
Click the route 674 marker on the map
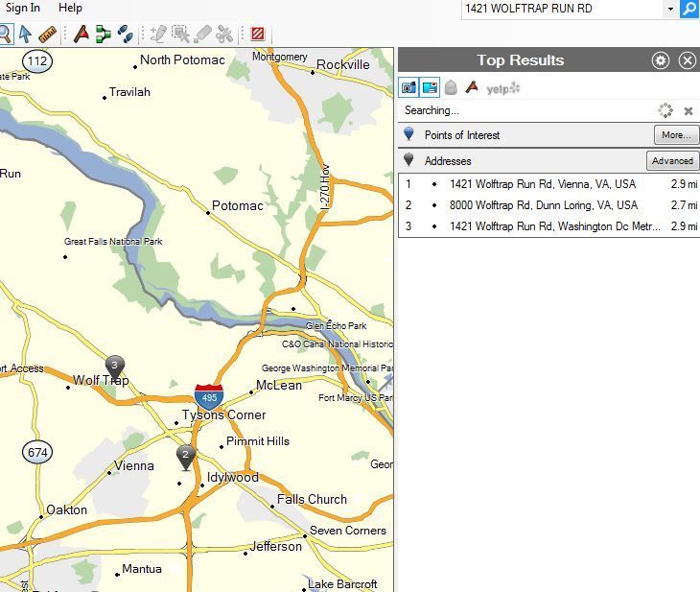click(x=37, y=452)
